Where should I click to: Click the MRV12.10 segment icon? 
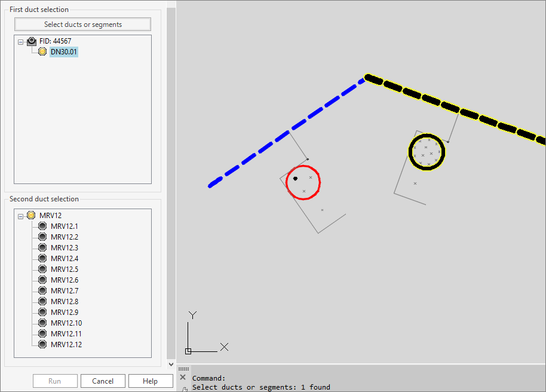tap(42, 323)
